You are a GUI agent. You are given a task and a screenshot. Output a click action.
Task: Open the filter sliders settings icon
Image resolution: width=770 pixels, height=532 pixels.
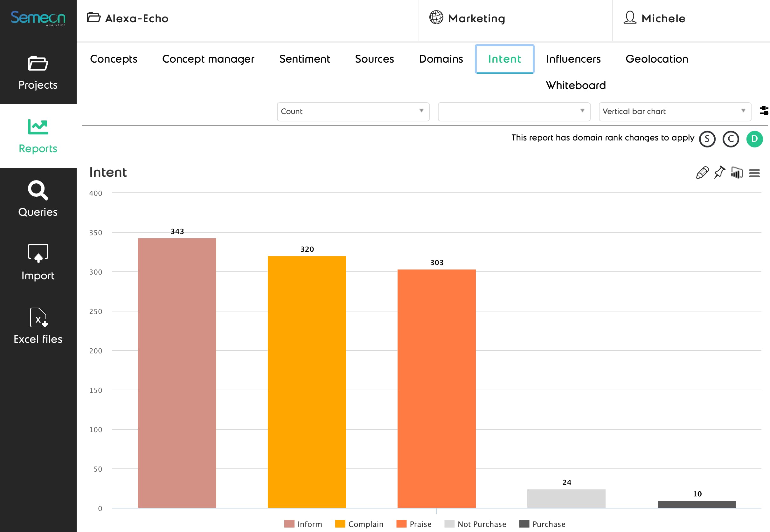coord(763,111)
